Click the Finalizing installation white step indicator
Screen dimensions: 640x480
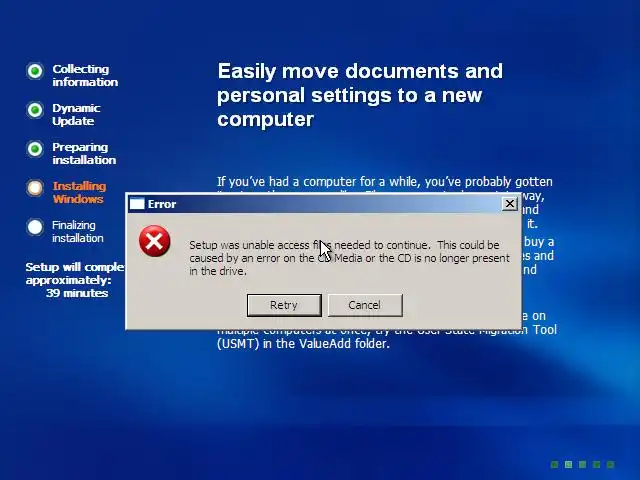(35, 227)
